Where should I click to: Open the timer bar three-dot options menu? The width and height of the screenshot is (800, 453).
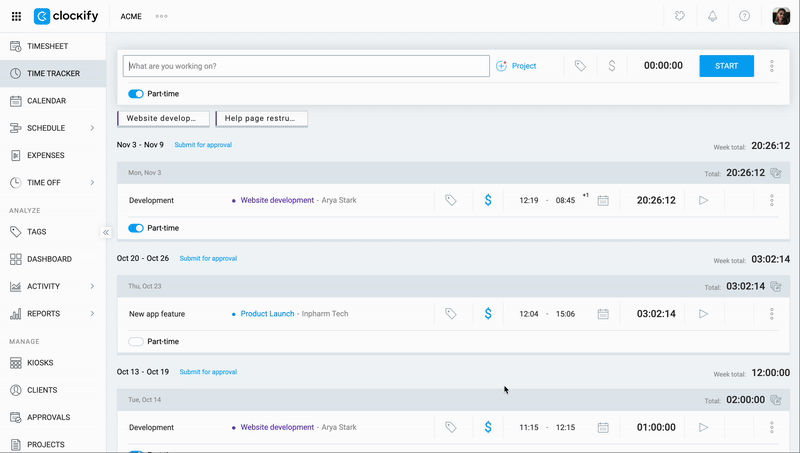tap(771, 66)
